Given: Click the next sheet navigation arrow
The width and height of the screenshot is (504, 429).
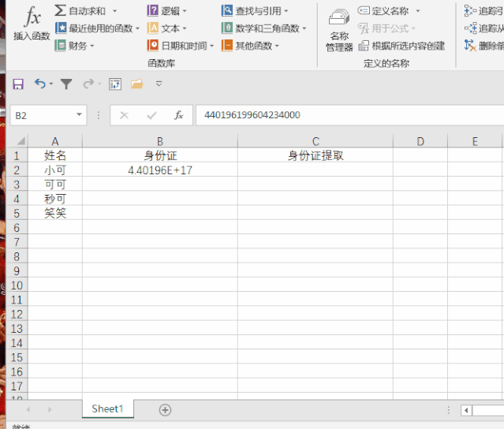Looking at the screenshot, I should [50, 409].
